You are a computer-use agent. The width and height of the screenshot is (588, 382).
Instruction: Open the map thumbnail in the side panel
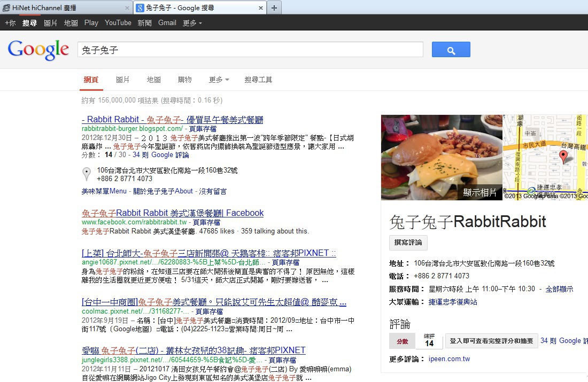coord(545,158)
